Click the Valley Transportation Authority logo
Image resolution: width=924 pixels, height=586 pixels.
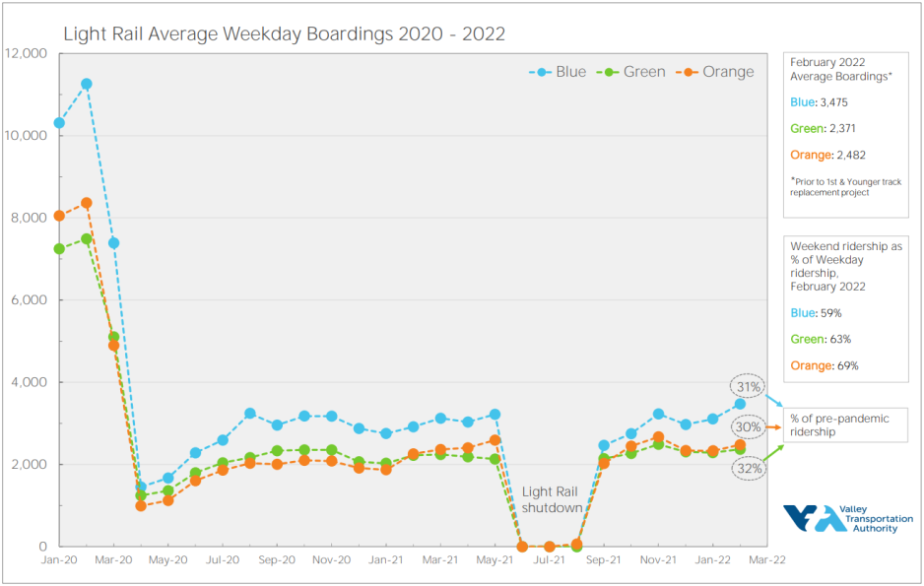coord(848,519)
